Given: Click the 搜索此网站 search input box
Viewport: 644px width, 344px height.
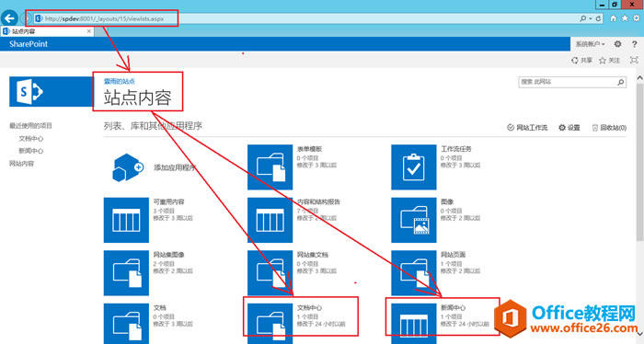Looking at the screenshot, I should coord(568,82).
